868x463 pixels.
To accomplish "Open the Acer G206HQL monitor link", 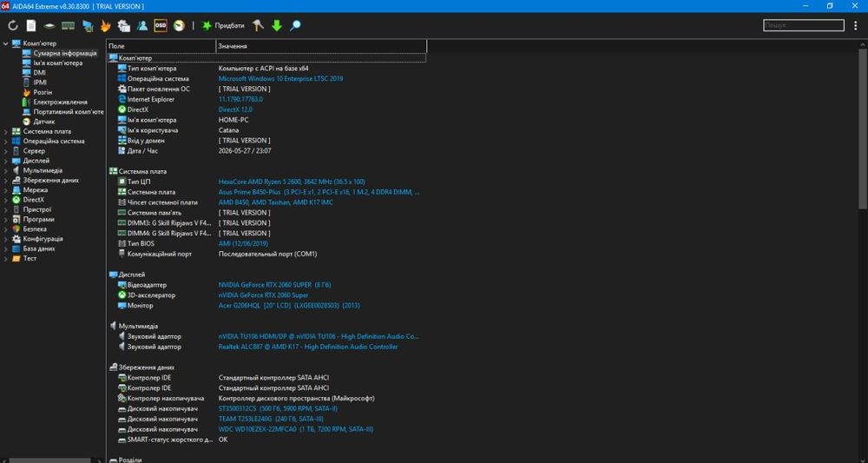I will (290, 305).
